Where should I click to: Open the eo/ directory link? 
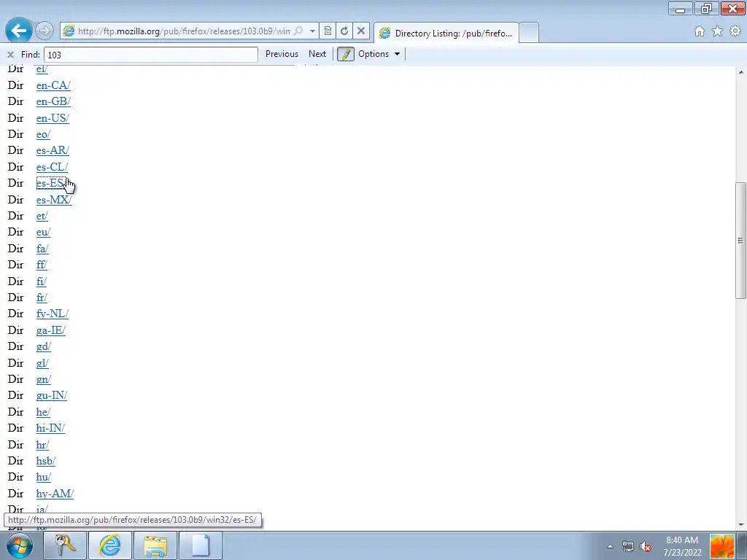43,134
